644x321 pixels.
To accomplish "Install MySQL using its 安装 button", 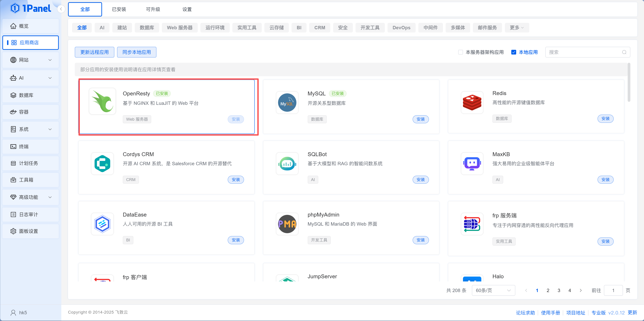I will (421, 119).
